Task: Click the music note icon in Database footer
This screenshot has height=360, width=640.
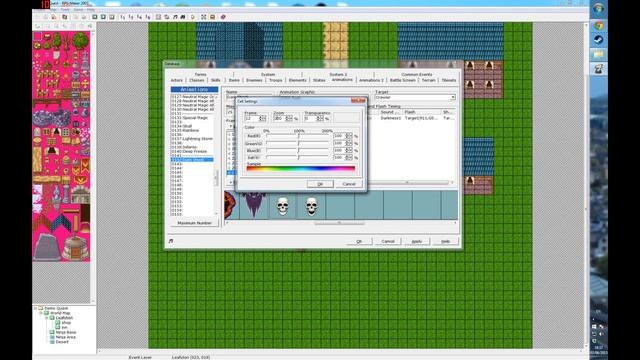Action: point(171,241)
